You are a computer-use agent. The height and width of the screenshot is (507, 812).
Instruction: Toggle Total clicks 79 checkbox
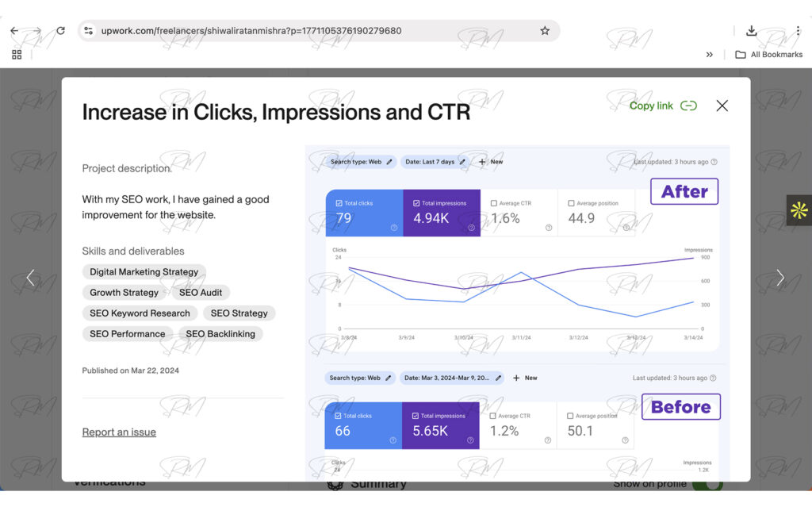coord(339,203)
